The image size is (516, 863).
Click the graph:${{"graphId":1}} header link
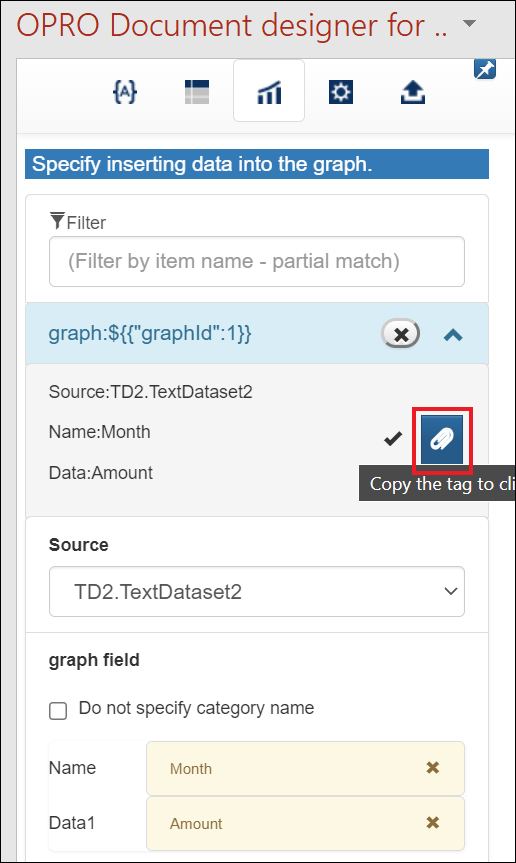point(150,334)
